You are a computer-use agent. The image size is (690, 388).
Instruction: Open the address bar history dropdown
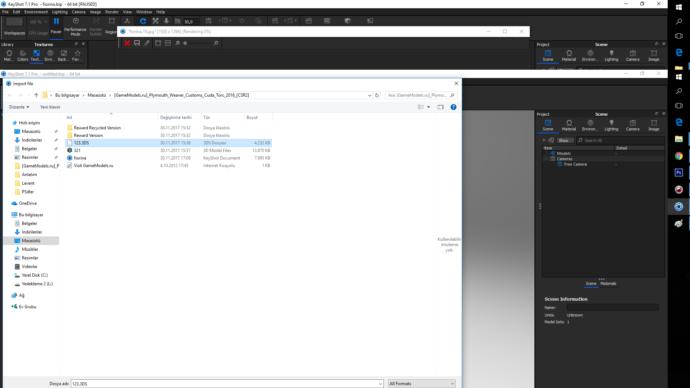click(x=369, y=95)
